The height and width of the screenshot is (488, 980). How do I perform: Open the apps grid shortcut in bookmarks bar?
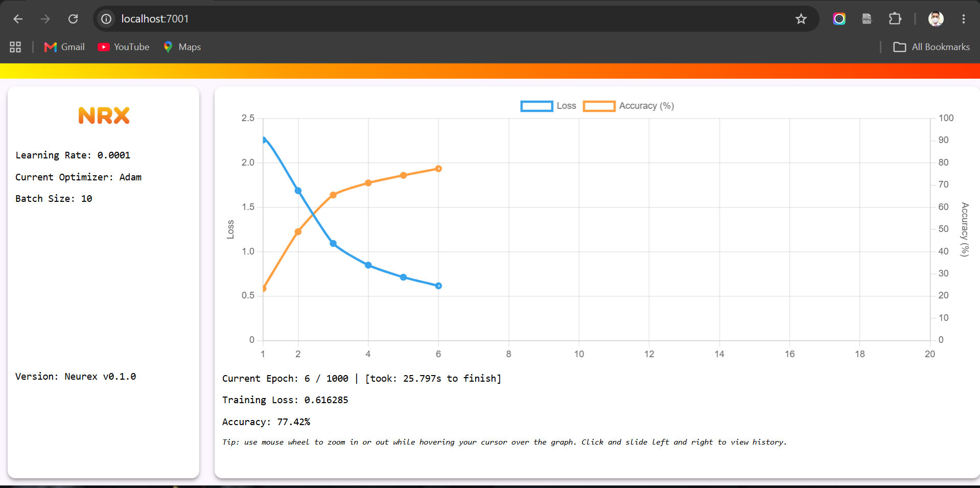(15, 47)
